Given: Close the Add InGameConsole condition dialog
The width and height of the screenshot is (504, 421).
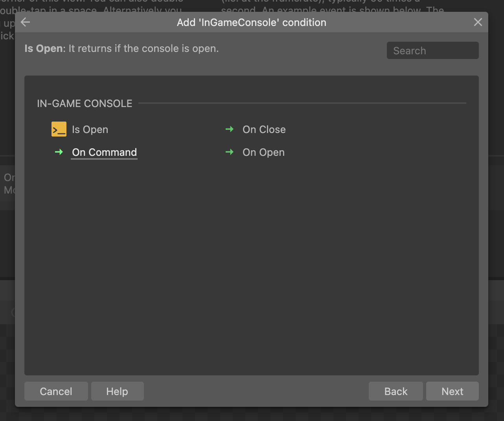Looking at the screenshot, I should click(x=478, y=22).
